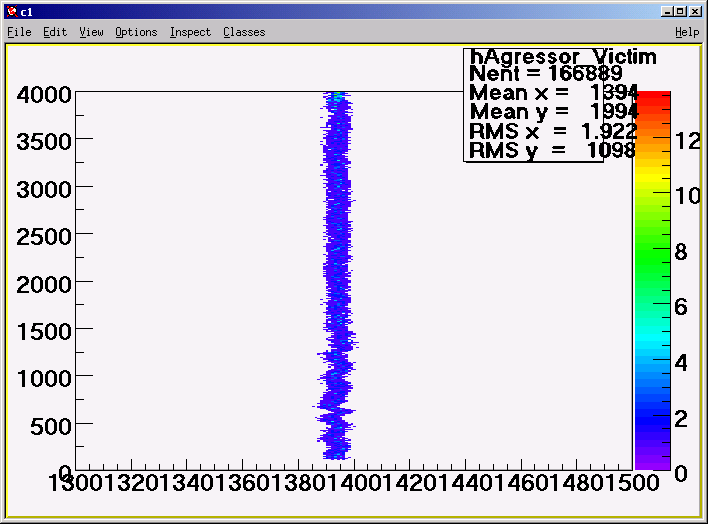Click the 2500 label on the y axis
Screen dimensions: 708x524
pos(44,237)
